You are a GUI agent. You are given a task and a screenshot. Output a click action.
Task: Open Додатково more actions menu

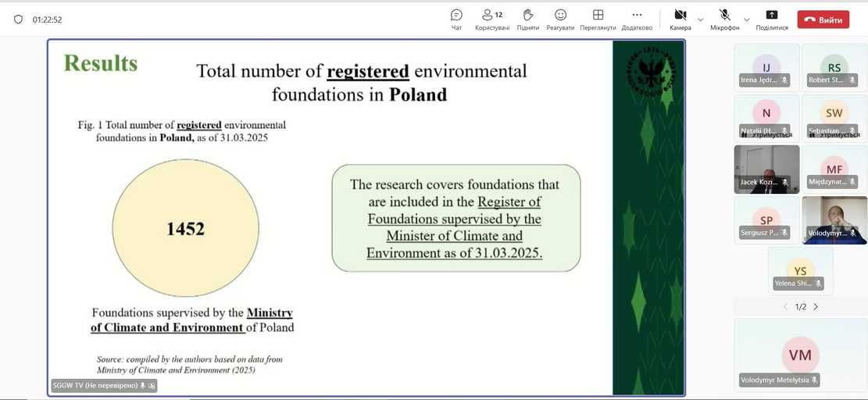click(637, 19)
